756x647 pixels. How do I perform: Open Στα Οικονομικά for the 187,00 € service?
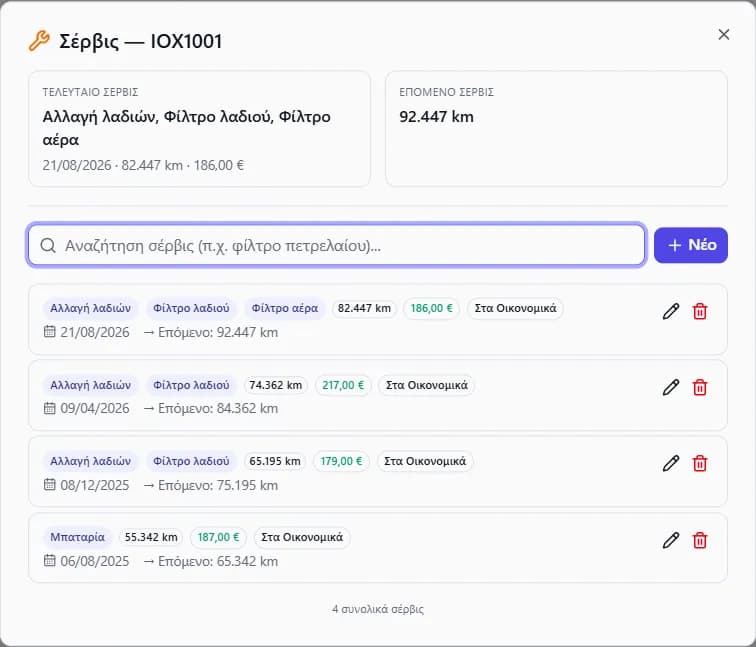(302, 537)
